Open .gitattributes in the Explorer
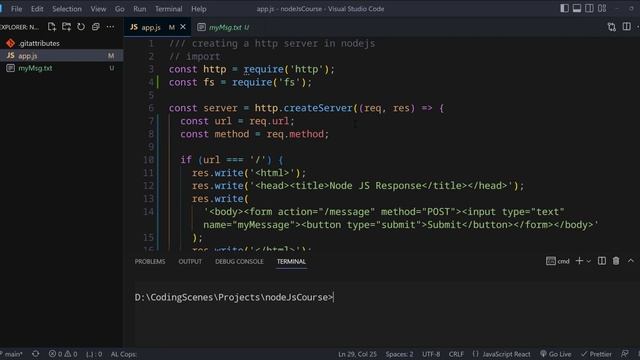 (39, 43)
